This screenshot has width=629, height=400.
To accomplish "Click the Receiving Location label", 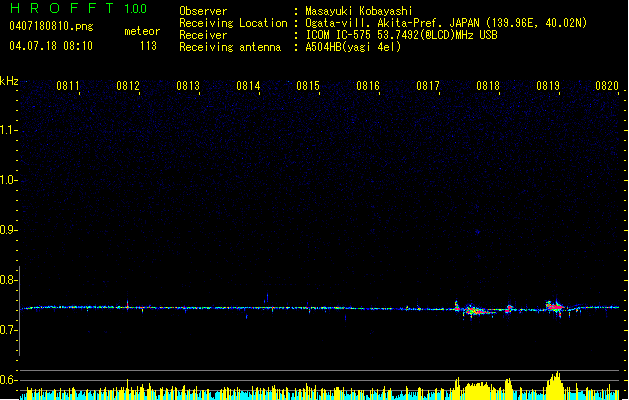I will 233,23.
